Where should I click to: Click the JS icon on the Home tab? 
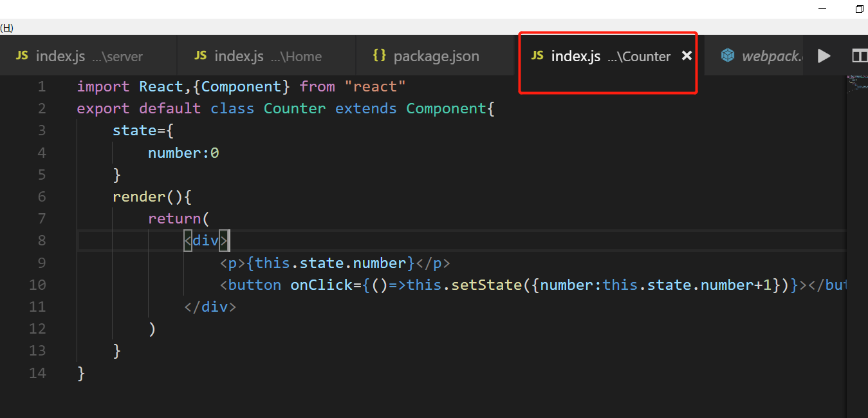201,55
